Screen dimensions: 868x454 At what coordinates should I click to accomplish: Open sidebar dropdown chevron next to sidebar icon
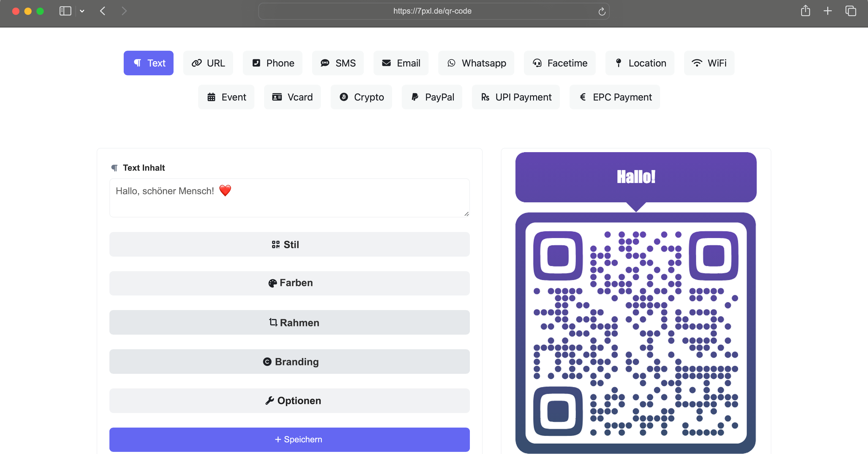click(x=82, y=11)
